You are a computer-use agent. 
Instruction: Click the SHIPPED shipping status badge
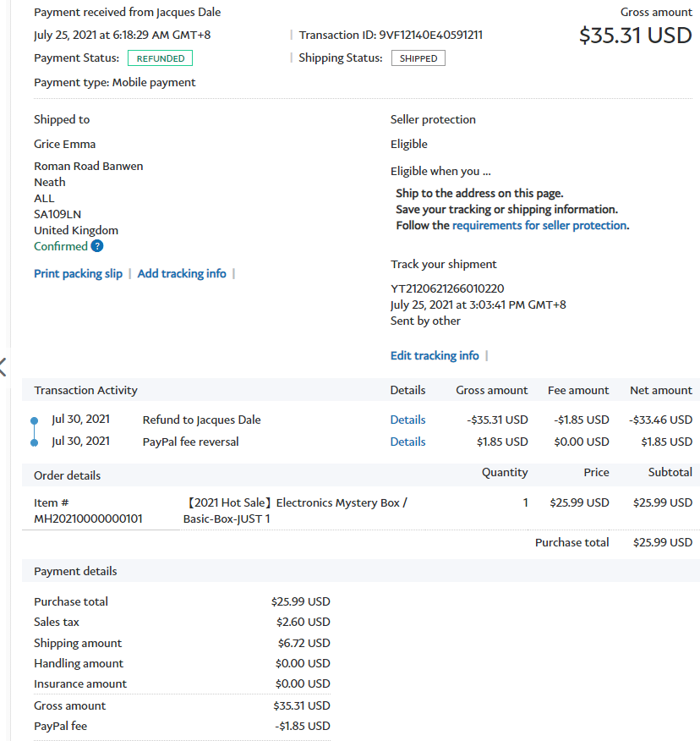click(x=418, y=58)
